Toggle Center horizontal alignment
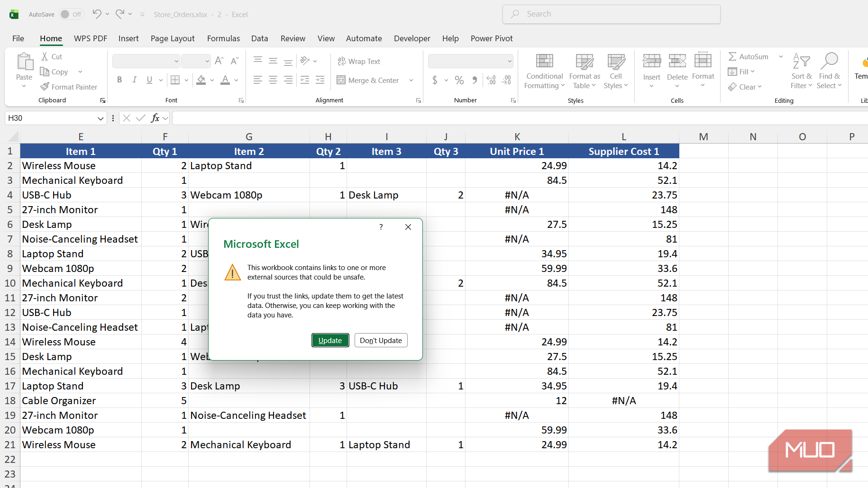The width and height of the screenshot is (868, 488). 273,80
